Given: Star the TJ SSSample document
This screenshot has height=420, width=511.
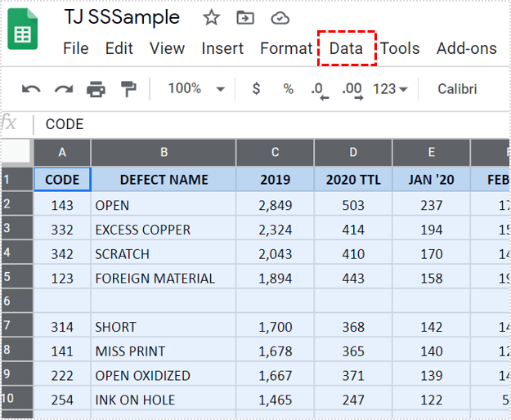Looking at the screenshot, I should [211, 18].
